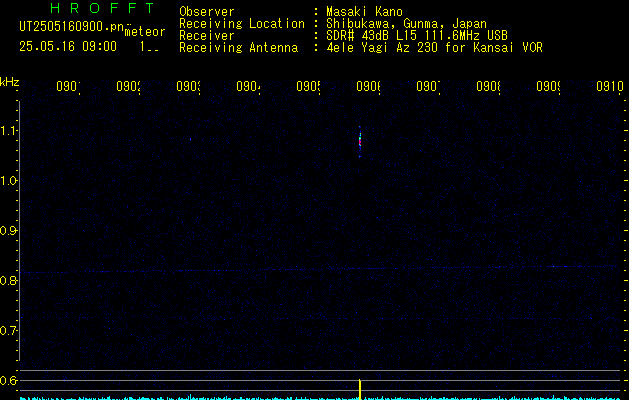
Task: Click the 0.9 kHz frequency label
Action: tap(8, 231)
